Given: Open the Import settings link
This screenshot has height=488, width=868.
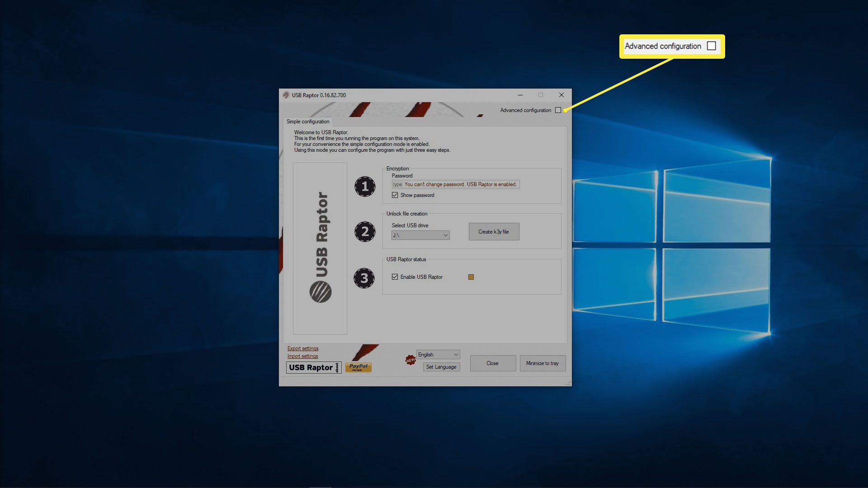Looking at the screenshot, I should tap(302, 356).
